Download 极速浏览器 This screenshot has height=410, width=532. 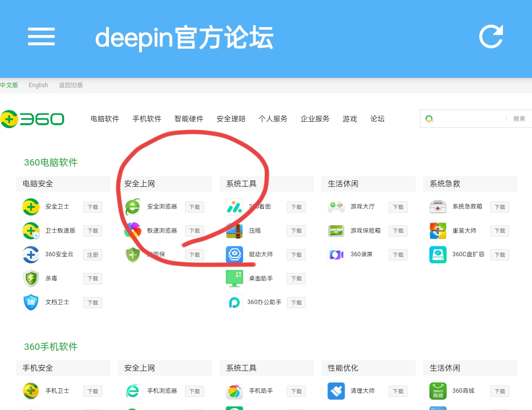click(194, 231)
